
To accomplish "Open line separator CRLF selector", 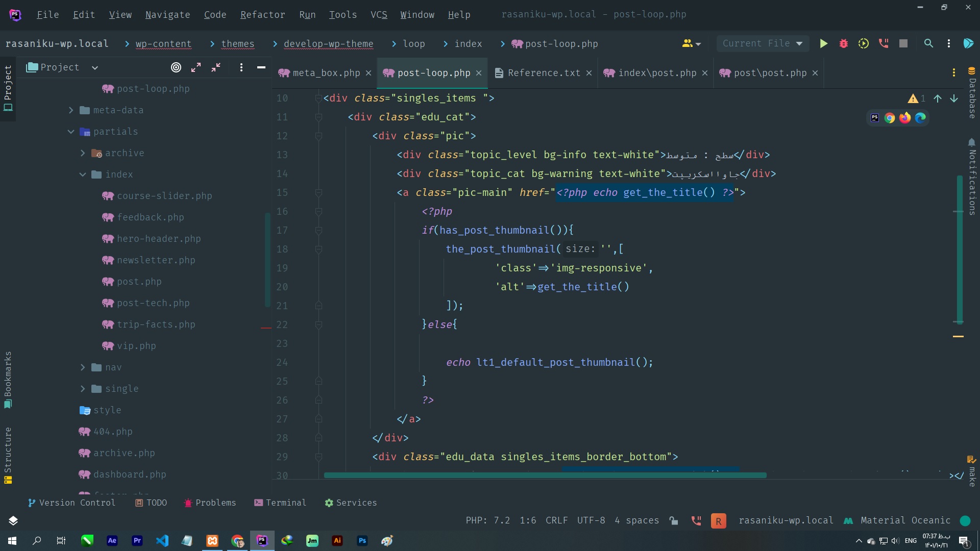I will [556, 520].
